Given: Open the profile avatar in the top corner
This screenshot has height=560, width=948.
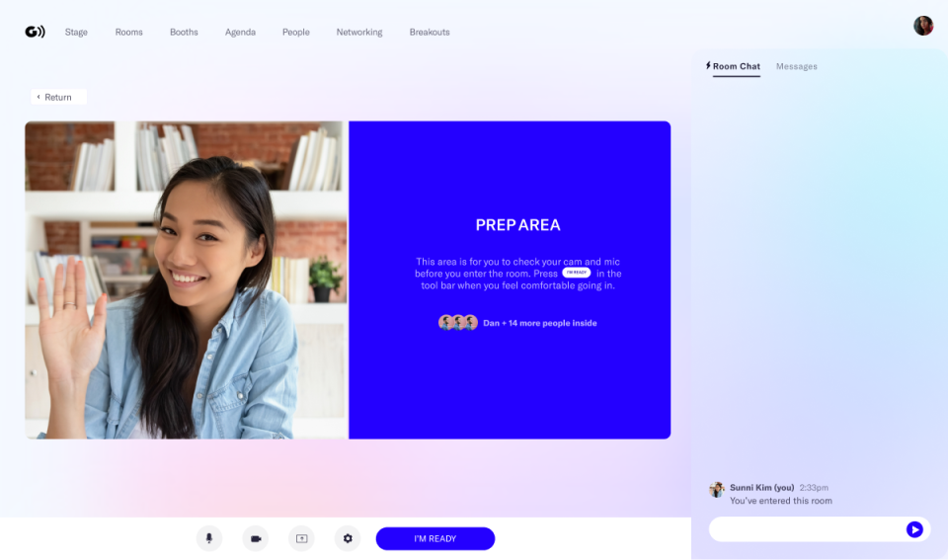Looking at the screenshot, I should point(923,26).
